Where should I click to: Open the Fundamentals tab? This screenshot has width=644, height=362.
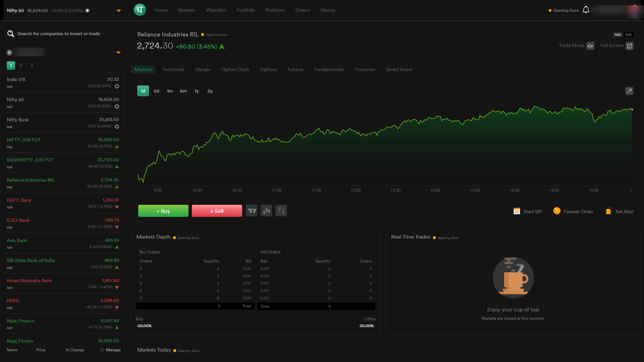[329, 69]
